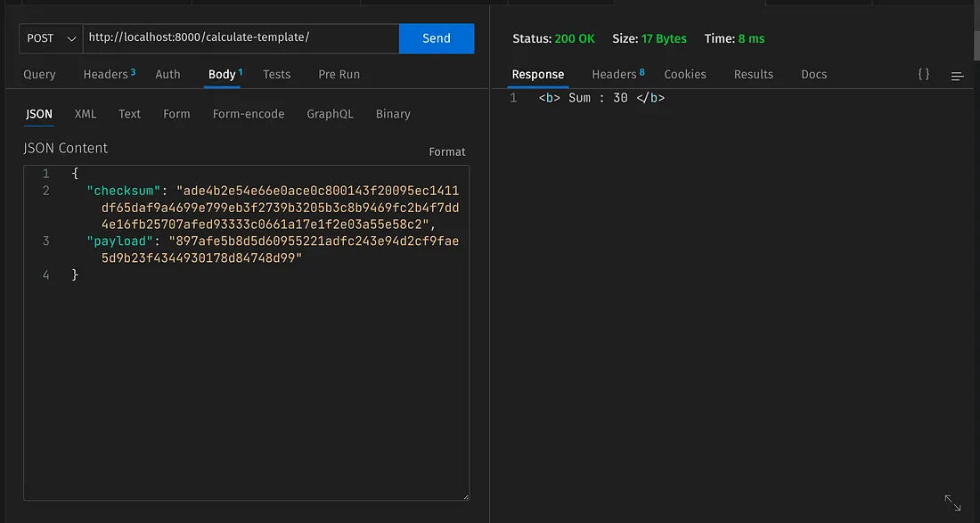This screenshot has height=523, width=980.
Task: Select Text body type
Action: point(129,114)
